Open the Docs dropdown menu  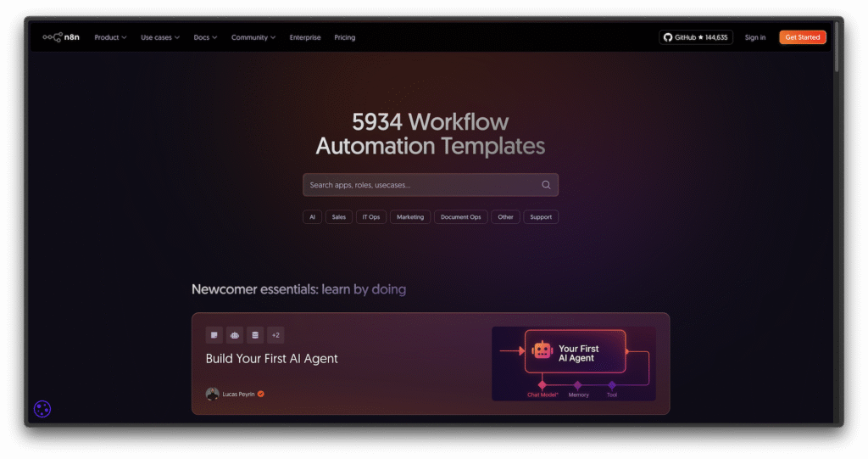(205, 37)
